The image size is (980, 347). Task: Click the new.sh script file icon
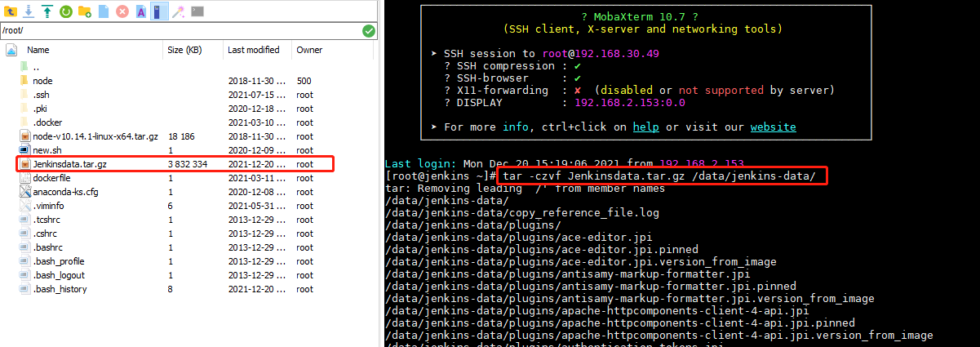[x=24, y=150]
